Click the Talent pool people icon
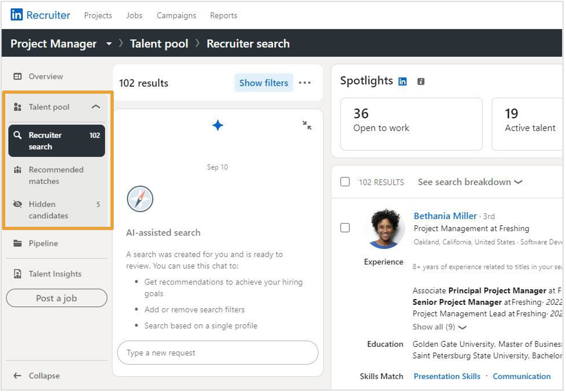 click(x=17, y=107)
